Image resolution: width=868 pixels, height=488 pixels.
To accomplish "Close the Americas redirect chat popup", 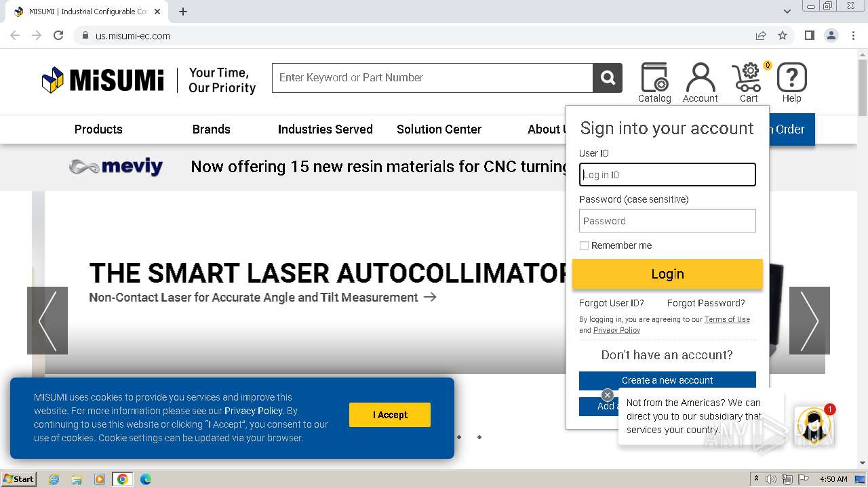I will (x=608, y=395).
